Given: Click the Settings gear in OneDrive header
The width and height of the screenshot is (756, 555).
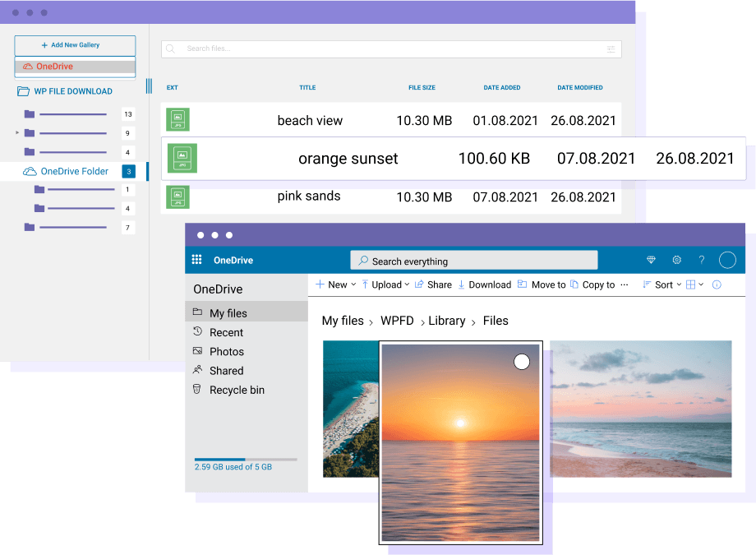Looking at the screenshot, I should pyautogui.click(x=676, y=260).
